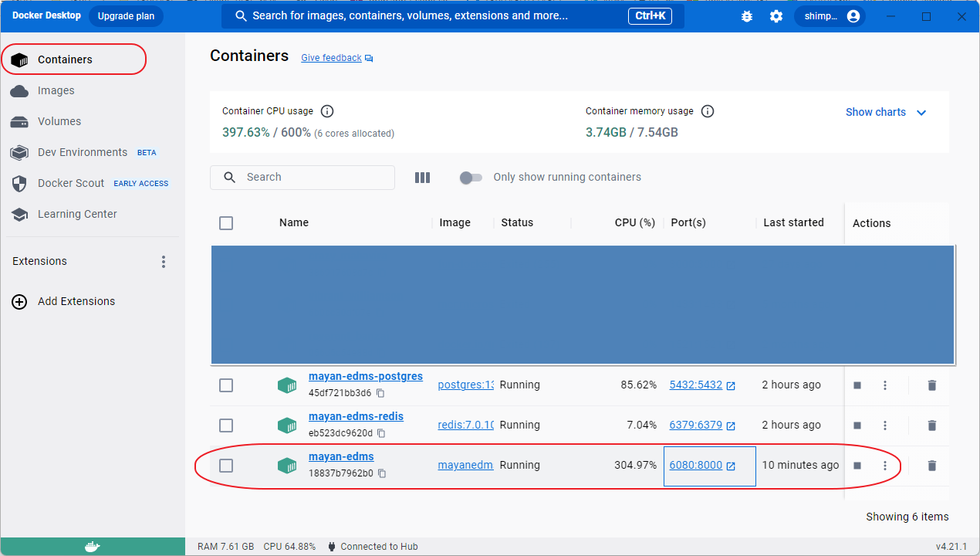Sort by Status column header

pos(517,222)
